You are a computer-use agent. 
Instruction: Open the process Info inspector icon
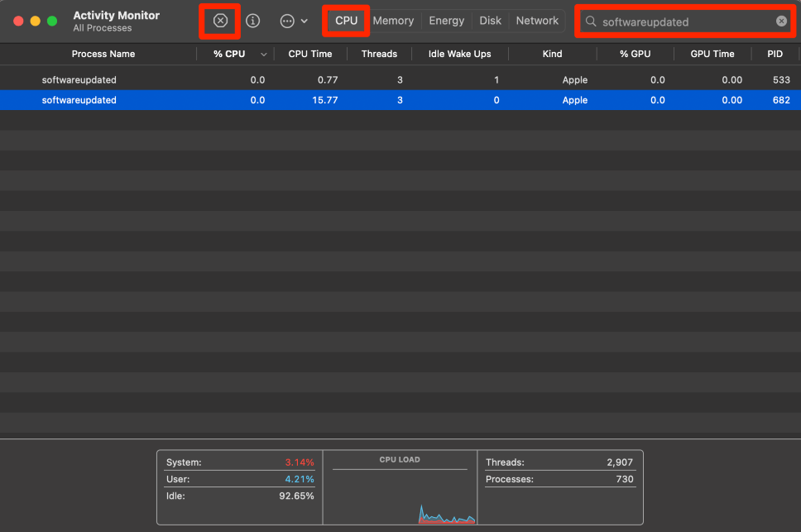click(x=253, y=21)
